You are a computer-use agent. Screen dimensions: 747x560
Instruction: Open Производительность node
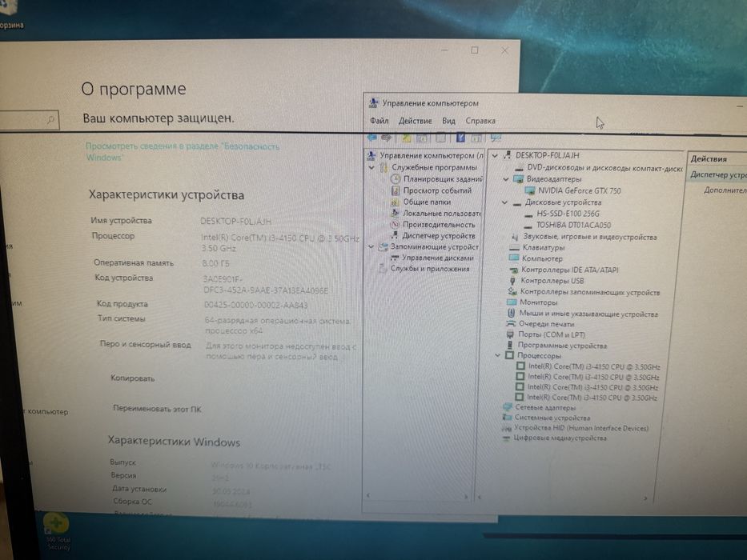[439, 224]
